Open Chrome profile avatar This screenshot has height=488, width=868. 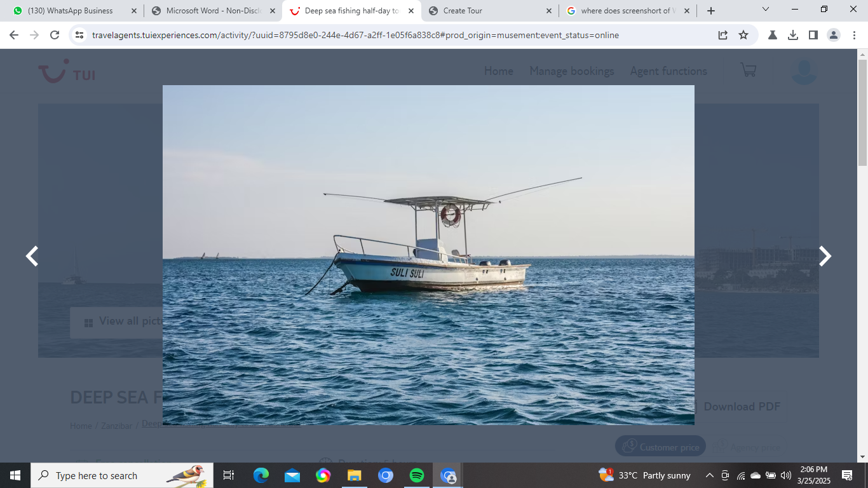click(x=834, y=35)
